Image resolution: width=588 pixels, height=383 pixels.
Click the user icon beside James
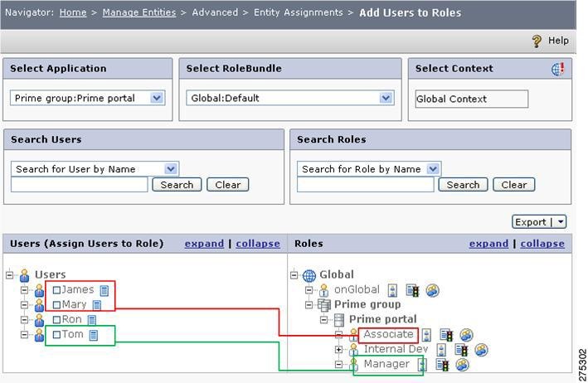39,290
